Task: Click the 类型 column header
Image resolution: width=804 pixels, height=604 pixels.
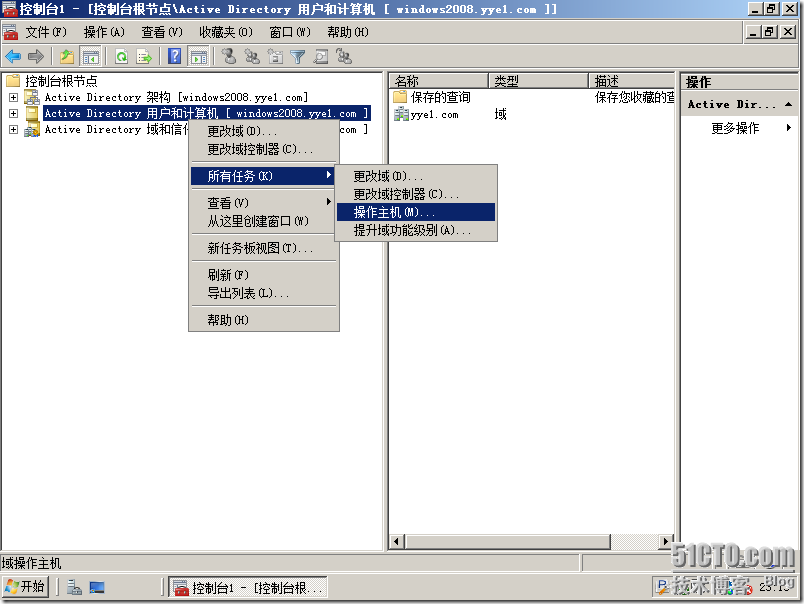Action: [x=539, y=80]
